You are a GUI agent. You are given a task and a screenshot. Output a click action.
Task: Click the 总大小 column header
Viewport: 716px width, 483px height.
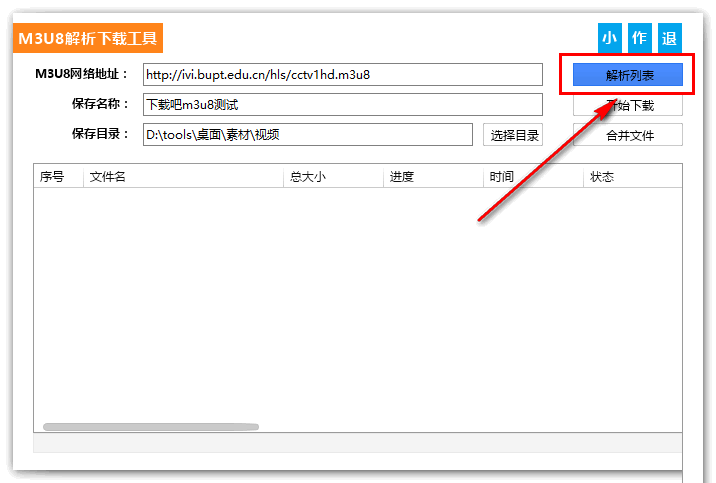(333, 176)
